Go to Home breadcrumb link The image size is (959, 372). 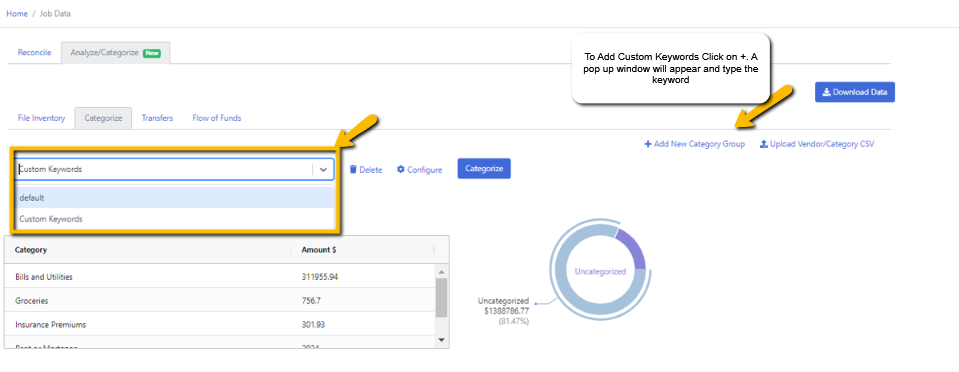17,13
